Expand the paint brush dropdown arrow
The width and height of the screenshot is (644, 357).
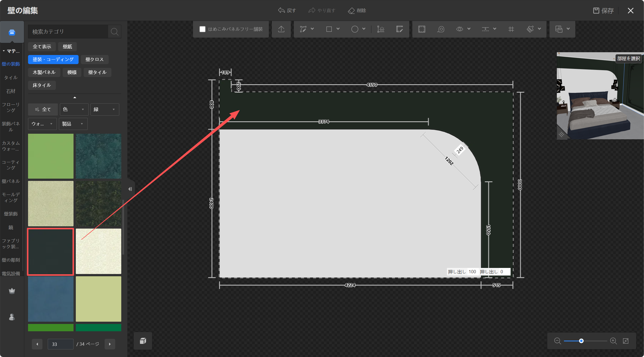(539, 29)
